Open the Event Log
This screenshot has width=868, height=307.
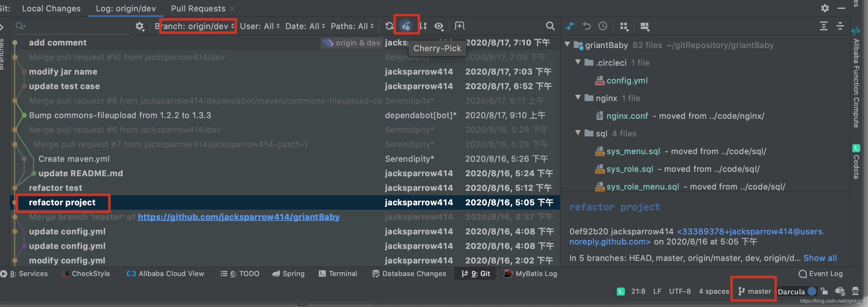[x=820, y=274]
